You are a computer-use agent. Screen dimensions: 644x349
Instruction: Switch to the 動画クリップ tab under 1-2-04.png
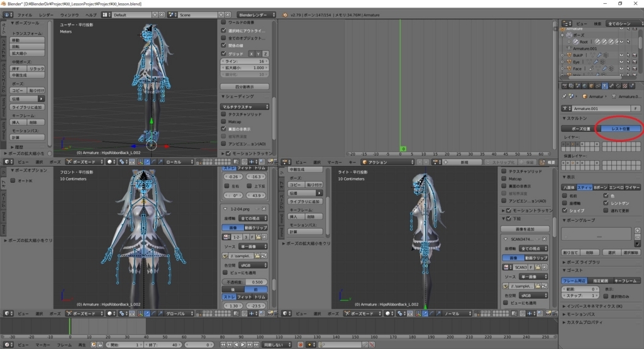pos(256,228)
